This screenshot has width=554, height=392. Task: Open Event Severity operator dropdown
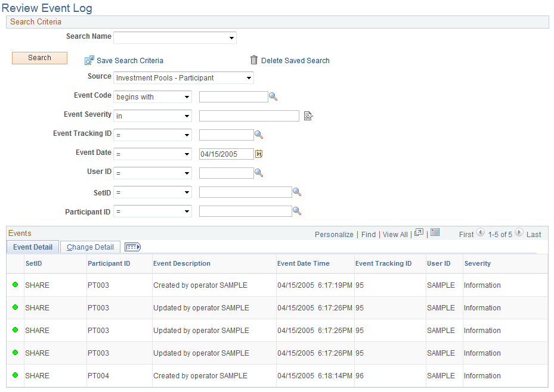pos(153,116)
